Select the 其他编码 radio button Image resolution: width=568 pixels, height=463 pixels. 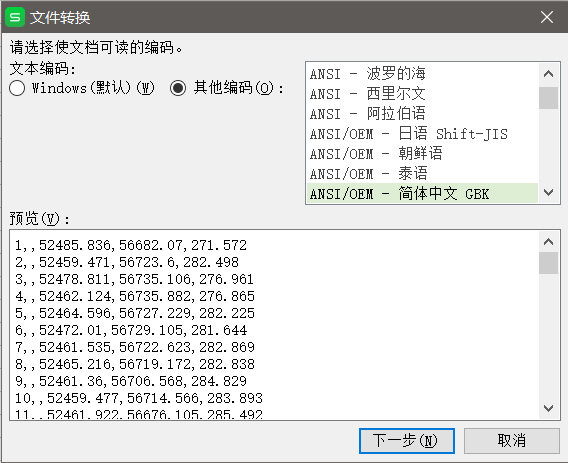(178, 88)
